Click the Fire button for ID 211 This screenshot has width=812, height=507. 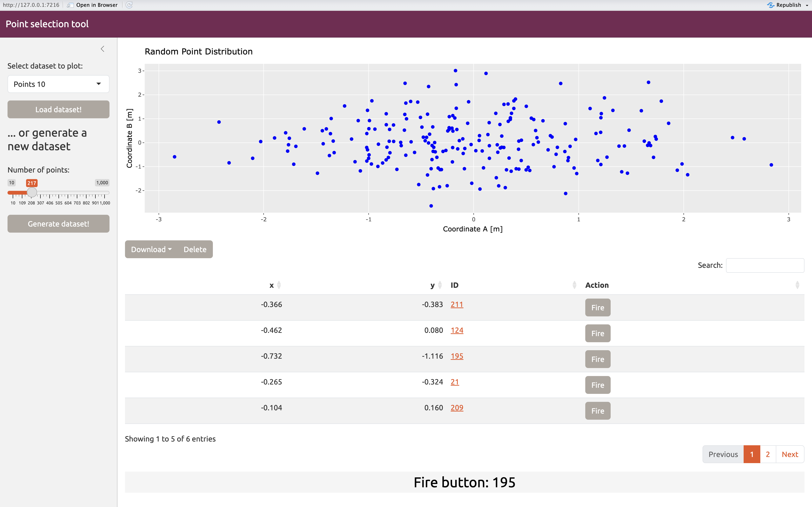pyautogui.click(x=597, y=307)
